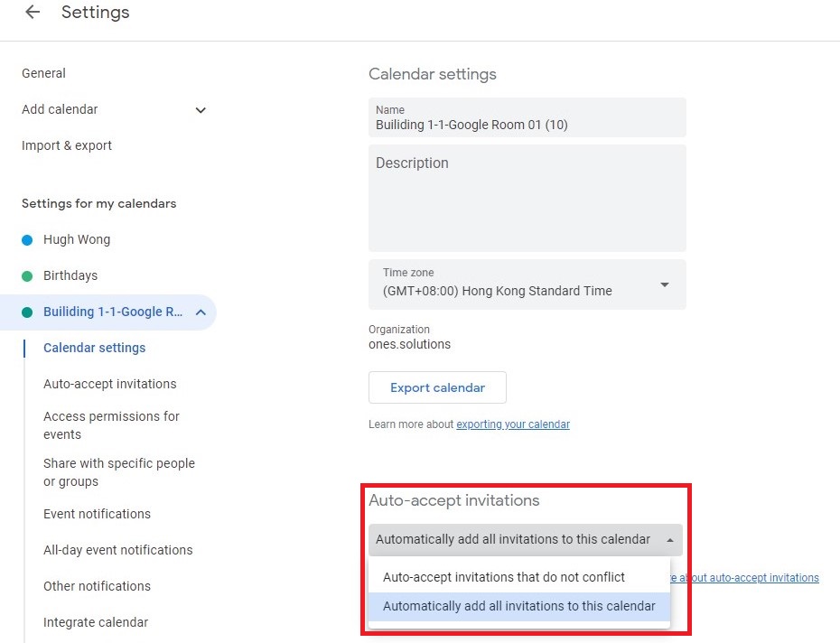Open the exporting your calendar link
This screenshot has width=840, height=643.
point(512,424)
